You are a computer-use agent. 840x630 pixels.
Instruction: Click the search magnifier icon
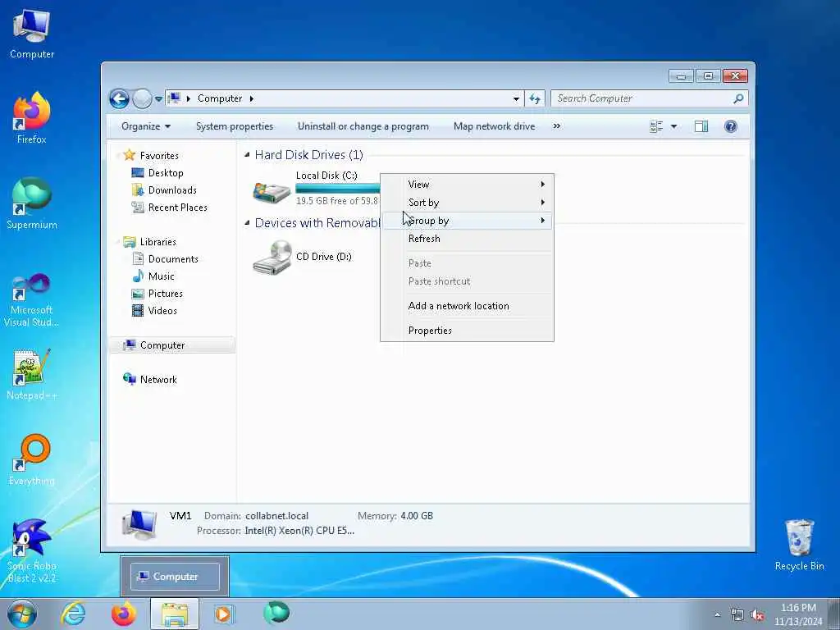738,98
